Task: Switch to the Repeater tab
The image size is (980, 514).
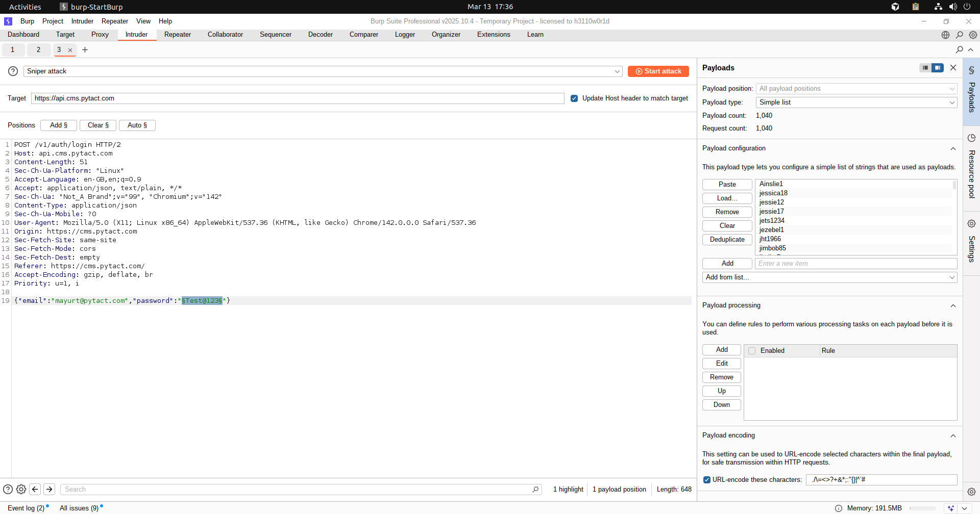Action: pyautogui.click(x=177, y=35)
